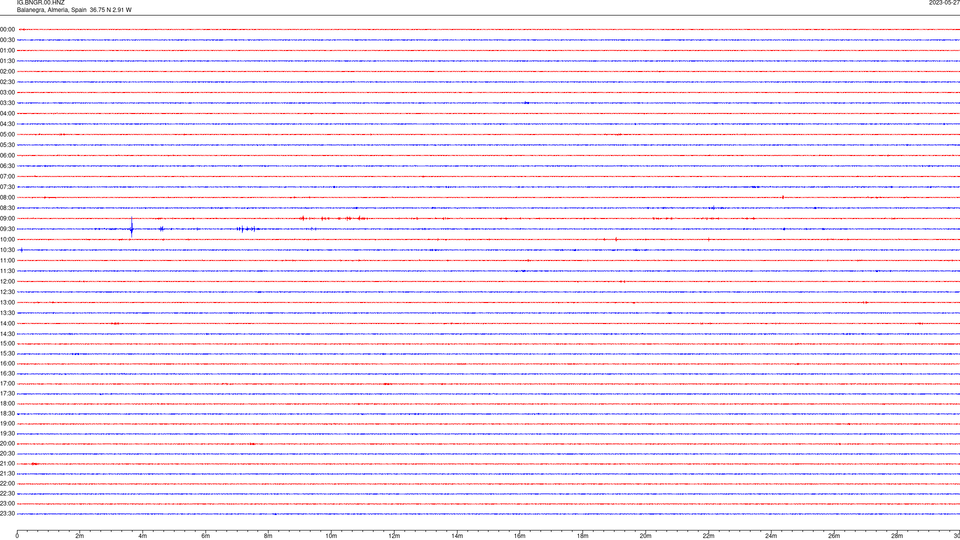The height and width of the screenshot is (540, 960).
Task: Pick the 14m x-axis tick label
Action: 457,536
